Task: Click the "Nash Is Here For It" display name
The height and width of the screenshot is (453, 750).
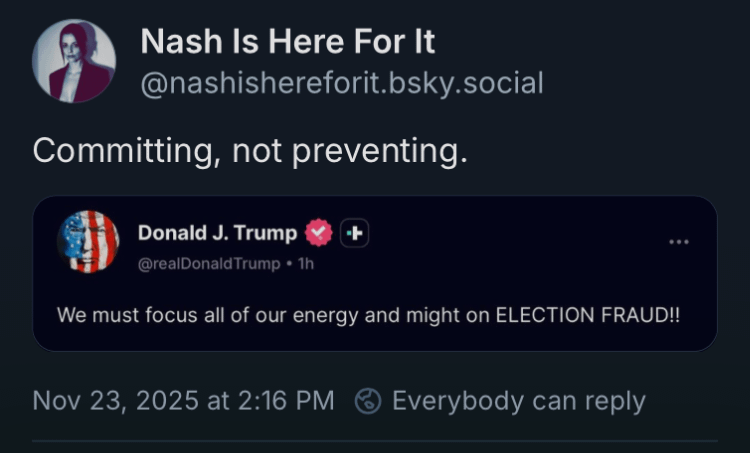Action: pyautogui.click(x=287, y=42)
